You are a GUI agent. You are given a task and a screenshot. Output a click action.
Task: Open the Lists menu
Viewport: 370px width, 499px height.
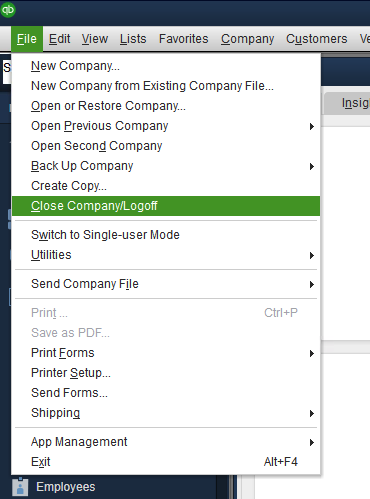click(133, 39)
